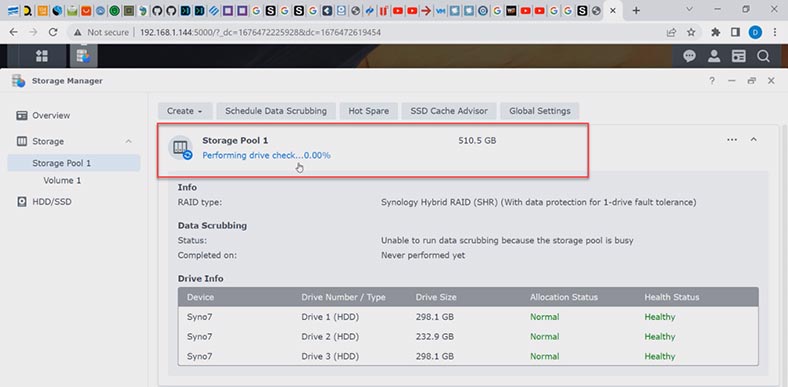The image size is (788, 387).
Task: Click the share page icon in address bar
Action: pos(671,32)
